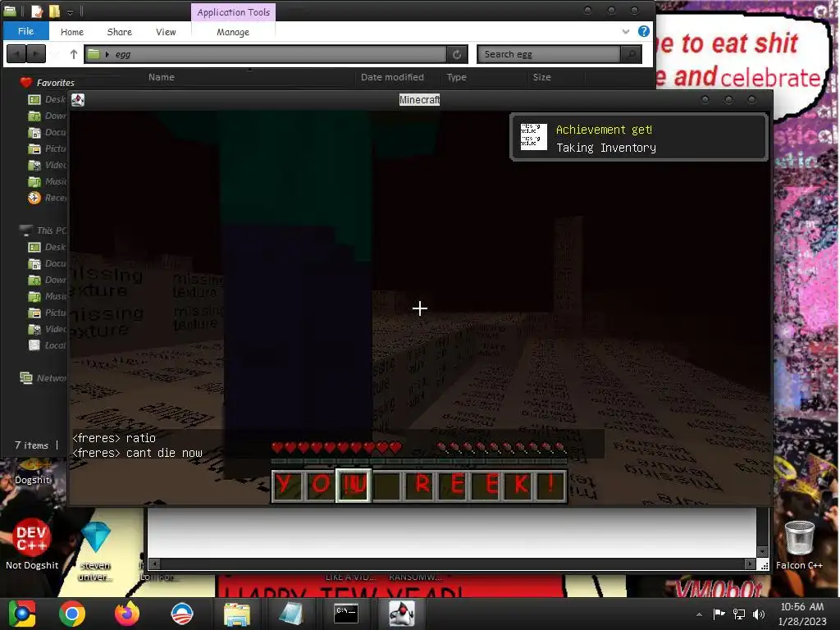Switch to the Home ribbon tab
This screenshot has height=630, width=840.
tap(72, 32)
